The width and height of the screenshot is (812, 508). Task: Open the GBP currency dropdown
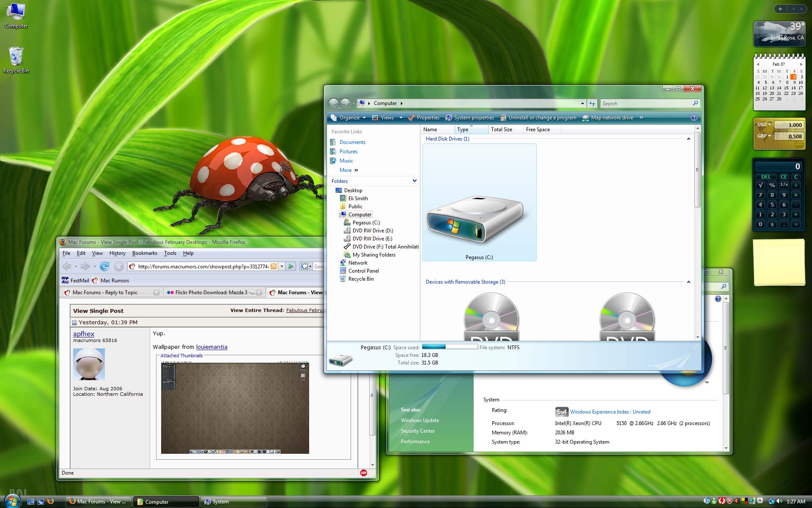764,136
